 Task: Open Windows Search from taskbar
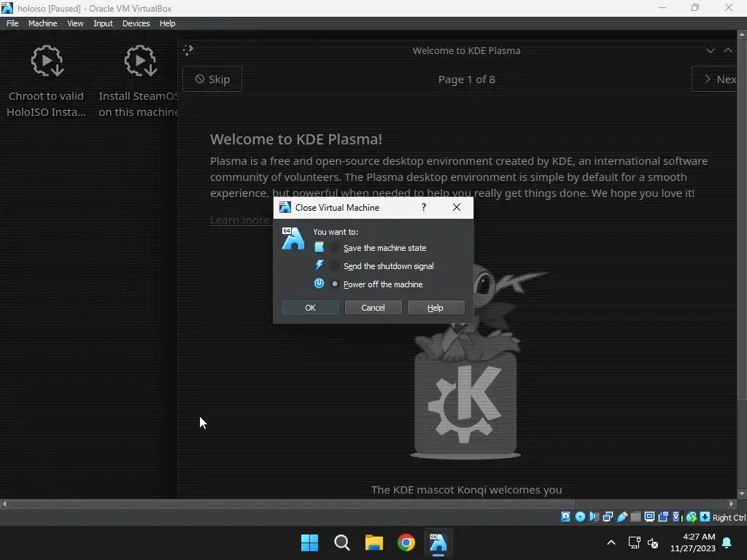[342, 542]
